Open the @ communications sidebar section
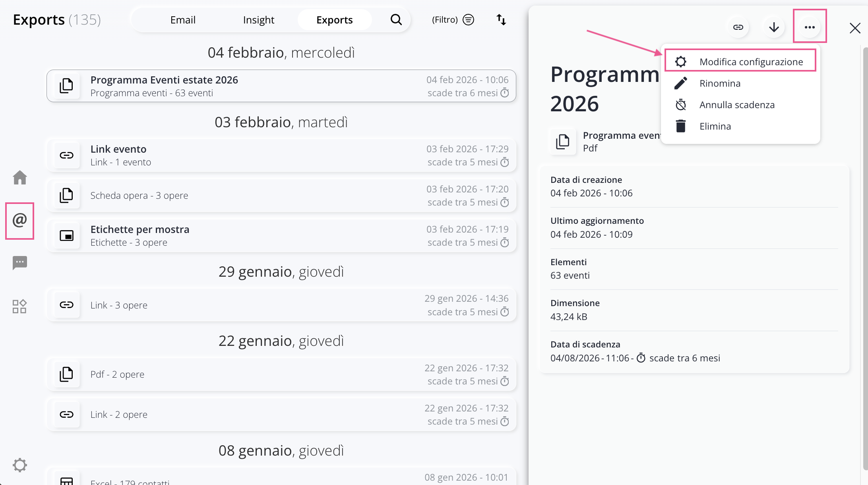Viewport: 868px width, 485px height. (20, 220)
